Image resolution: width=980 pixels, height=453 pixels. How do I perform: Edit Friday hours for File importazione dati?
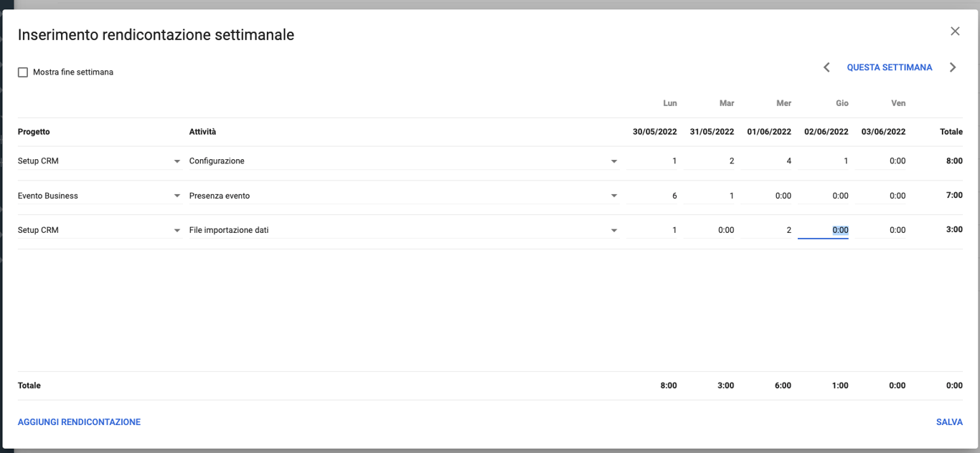(881, 230)
